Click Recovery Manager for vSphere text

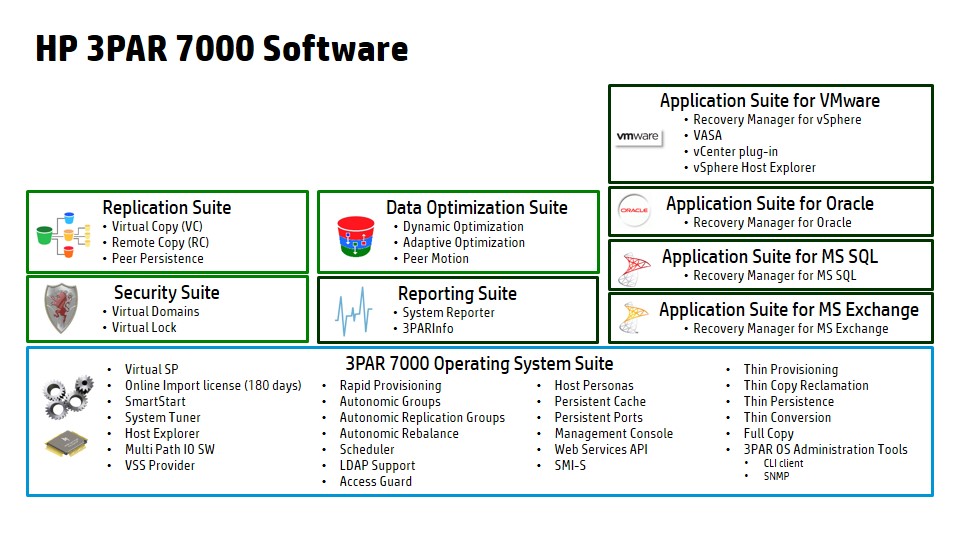point(777,119)
